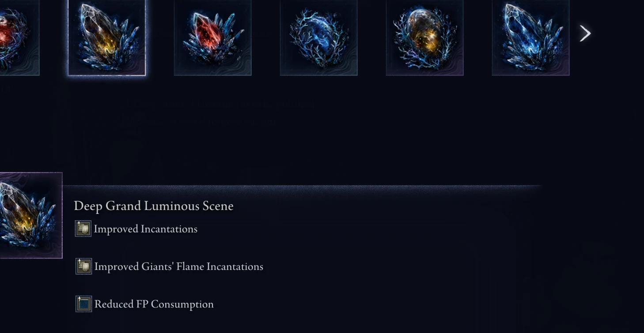This screenshot has height=333, width=644.
Task: Select the partially visible red relic at the row's left edge
Action: (x=19, y=37)
